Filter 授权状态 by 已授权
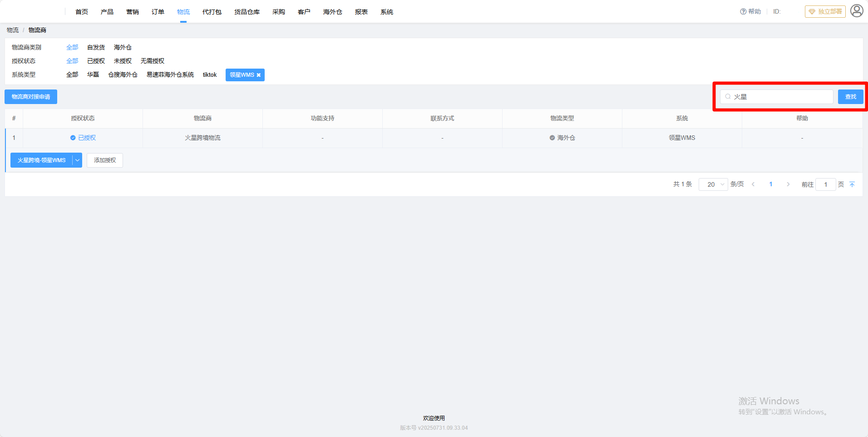This screenshot has height=437, width=868. click(96, 61)
